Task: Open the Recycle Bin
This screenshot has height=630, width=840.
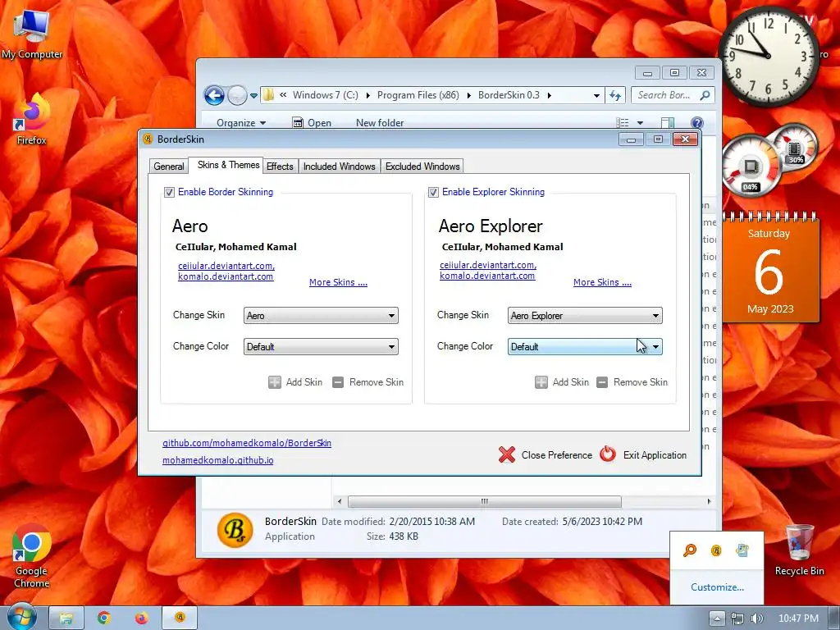Action: pyautogui.click(x=799, y=550)
